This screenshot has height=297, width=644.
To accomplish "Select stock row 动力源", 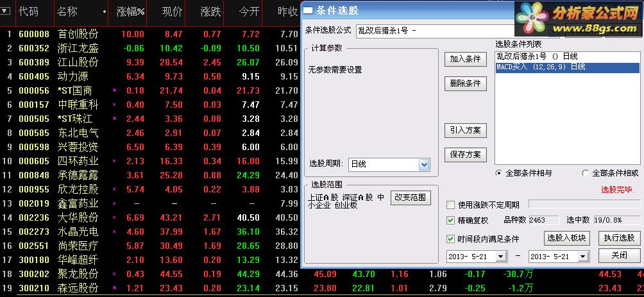I will coord(73,76).
